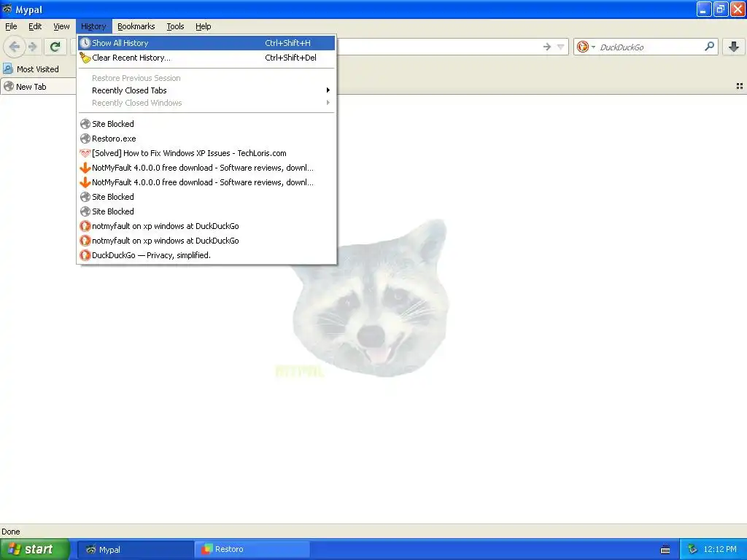Click the magnifying glass search icon

[x=709, y=46]
